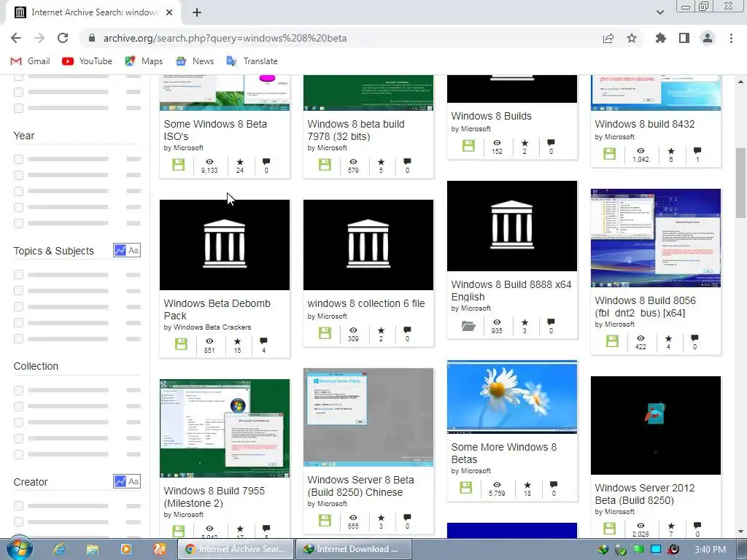Toggle Creator Aa text view
Screen dimensions: 747x560
point(134,481)
